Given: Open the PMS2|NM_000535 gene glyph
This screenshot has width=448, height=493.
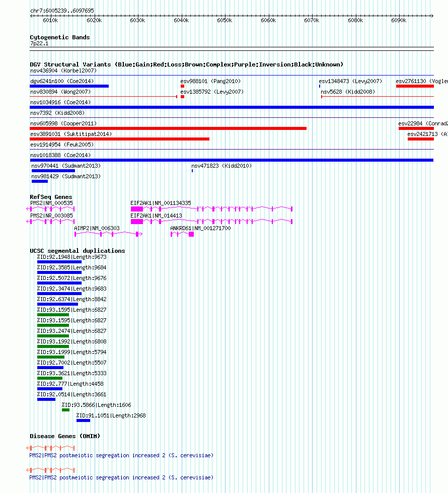Looking at the screenshot, I should coord(51,209).
